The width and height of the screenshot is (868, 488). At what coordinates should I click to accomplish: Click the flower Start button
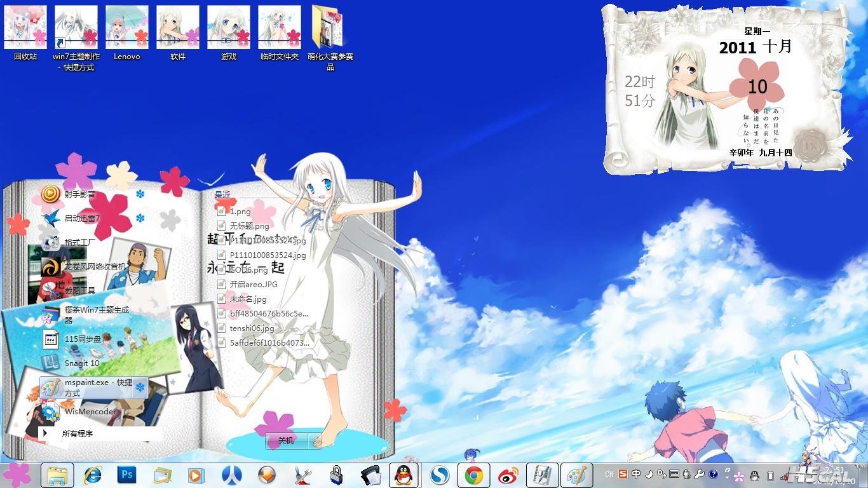(x=17, y=475)
